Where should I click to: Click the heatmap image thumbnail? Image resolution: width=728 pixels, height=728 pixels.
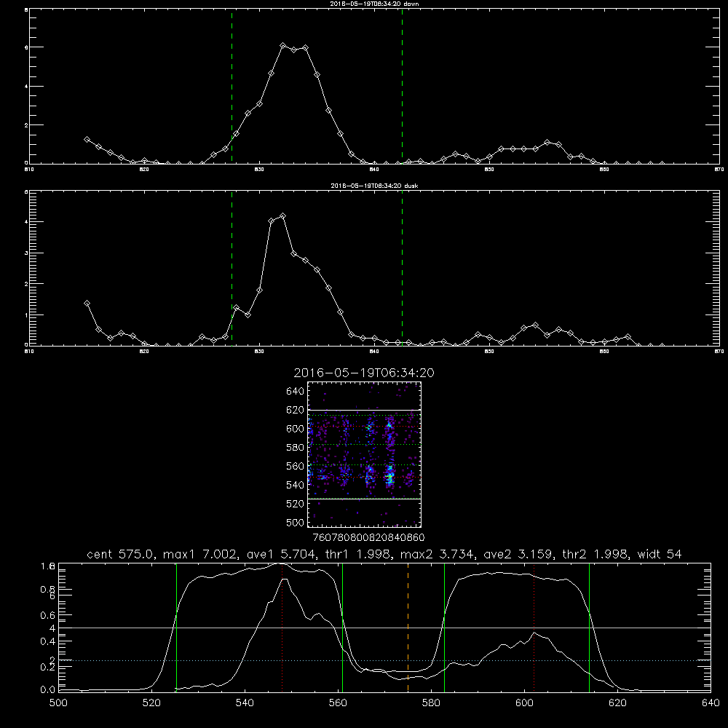click(365, 454)
